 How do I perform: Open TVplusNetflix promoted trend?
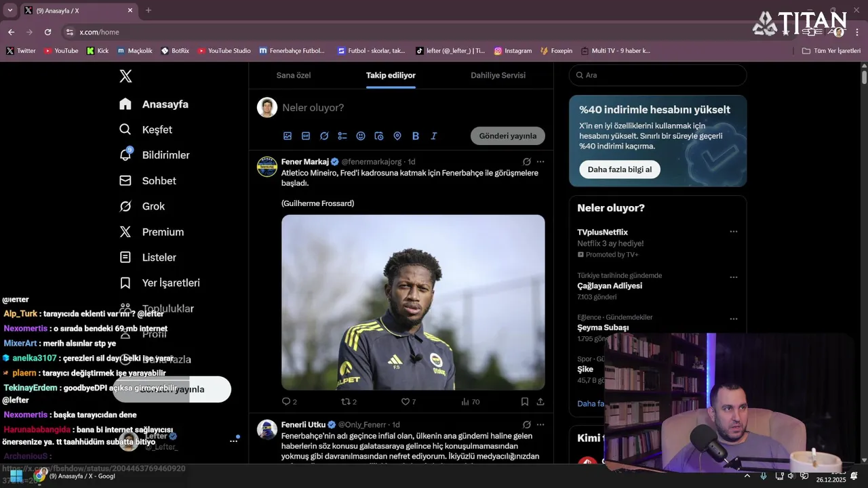point(602,232)
